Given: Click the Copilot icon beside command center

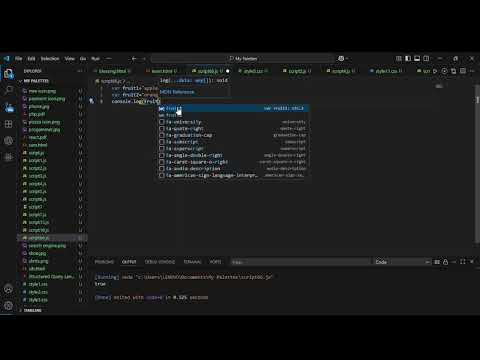Looking at the screenshot, I should pyautogui.click(x=341, y=59).
